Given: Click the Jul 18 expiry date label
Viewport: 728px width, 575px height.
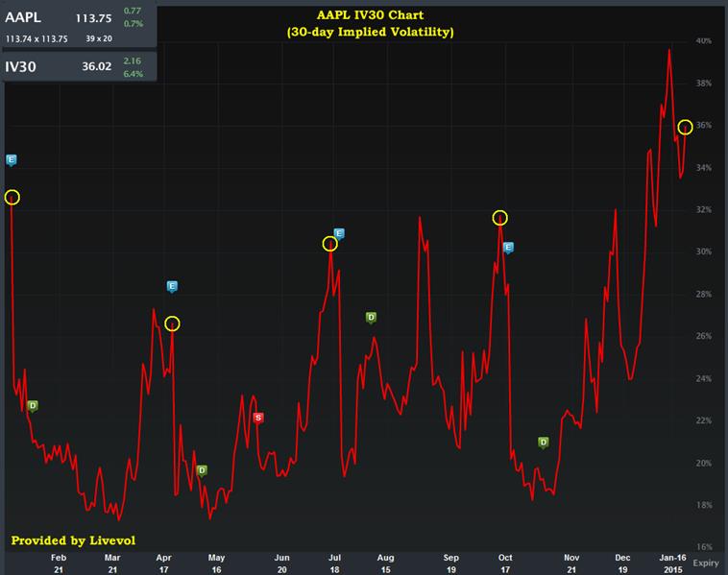Looking at the screenshot, I should [334, 563].
